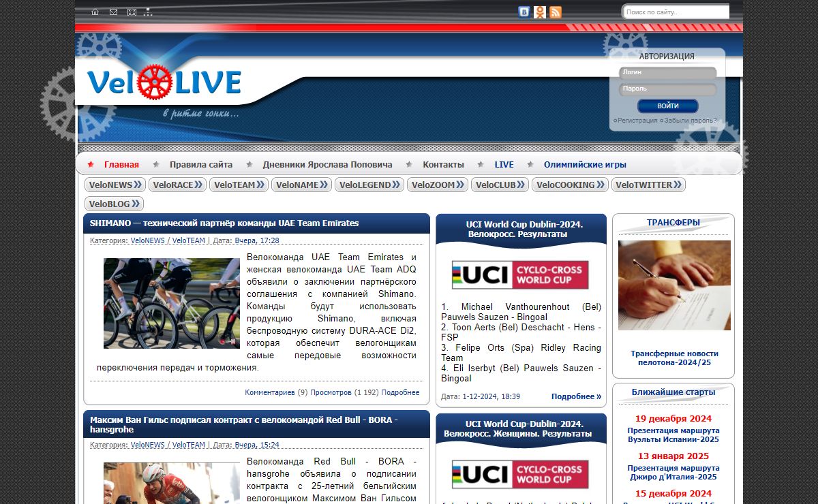Open Максим Ван Гильс article title

coord(244,424)
